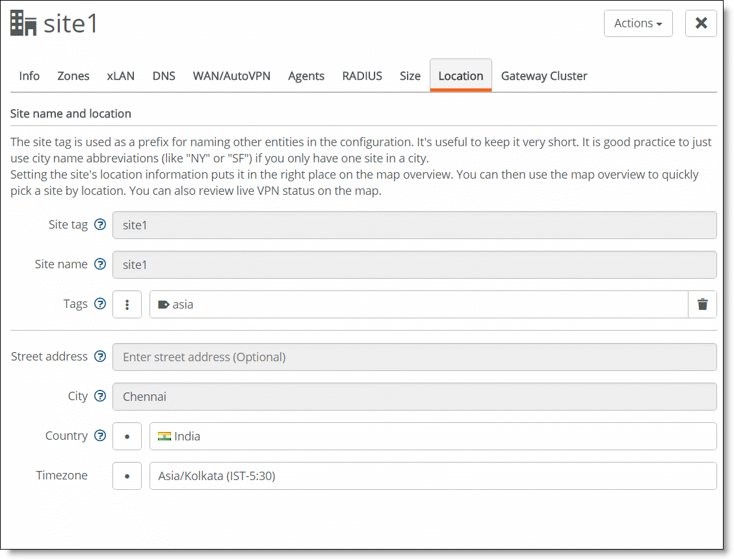734x560 pixels.
Task: Show help for Site name
Action: pyautogui.click(x=100, y=264)
